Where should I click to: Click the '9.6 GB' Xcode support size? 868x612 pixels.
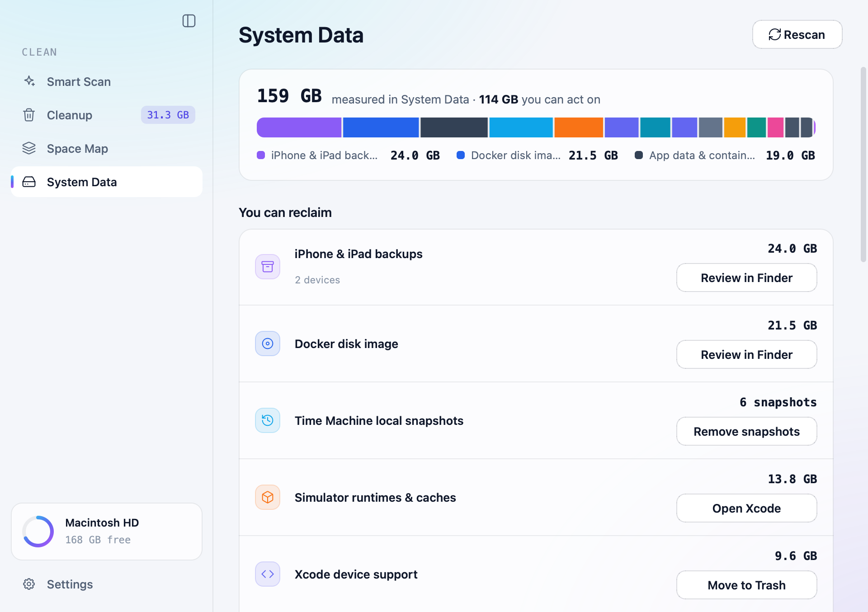tap(796, 556)
